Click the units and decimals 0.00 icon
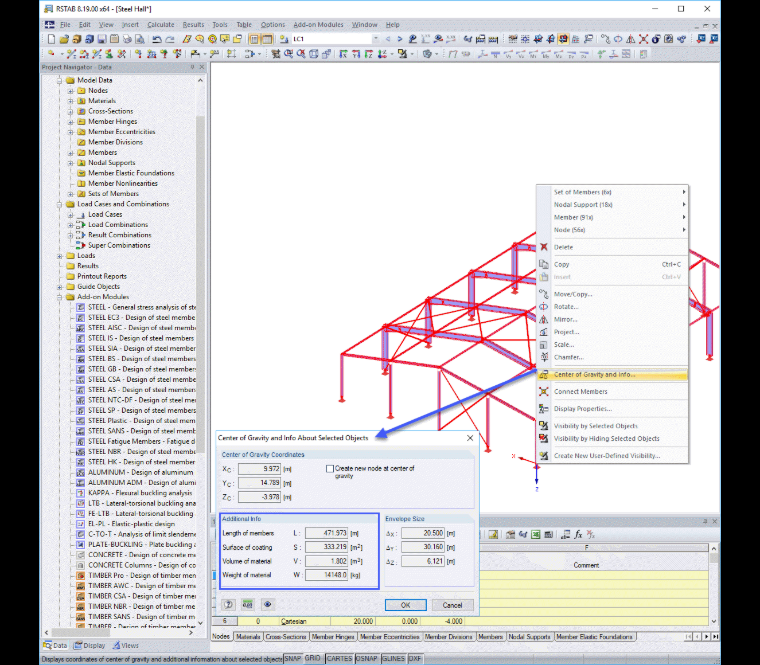760x665 pixels. point(247,604)
